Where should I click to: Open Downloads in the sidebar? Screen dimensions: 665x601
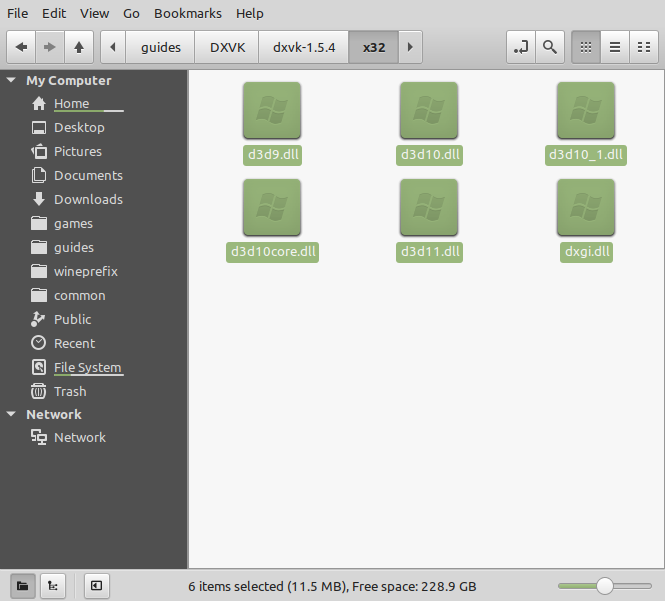tap(88, 199)
